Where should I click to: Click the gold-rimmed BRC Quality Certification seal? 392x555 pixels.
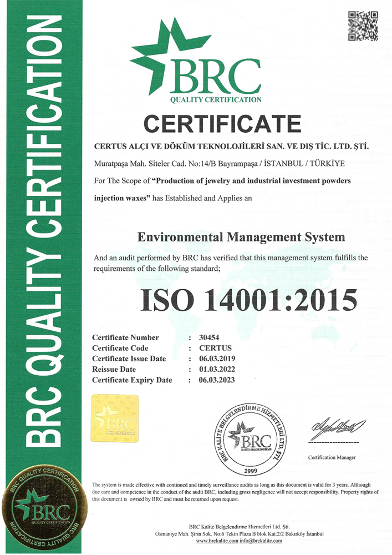coord(44,508)
